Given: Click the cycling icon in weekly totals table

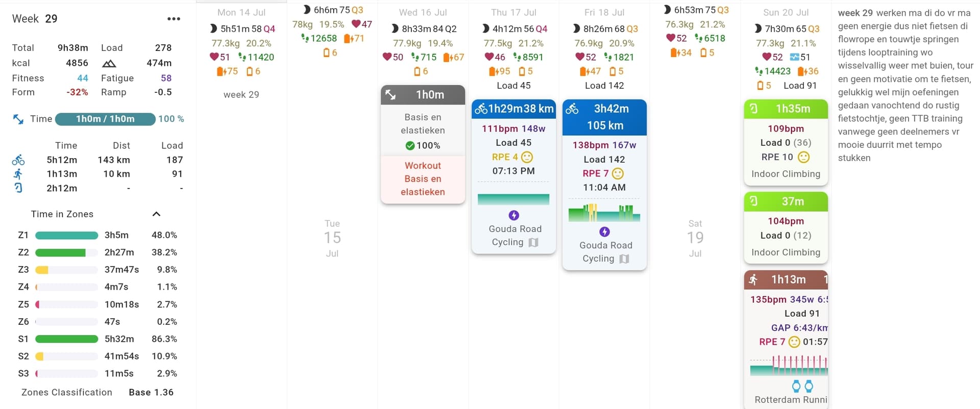Looking at the screenshot, I should pyautogui.click(x=18, y=160).
